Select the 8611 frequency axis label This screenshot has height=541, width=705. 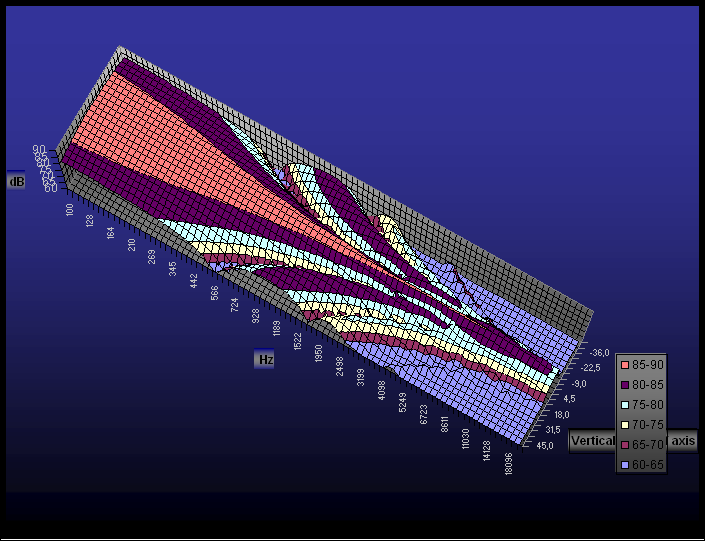coord(444,425)
